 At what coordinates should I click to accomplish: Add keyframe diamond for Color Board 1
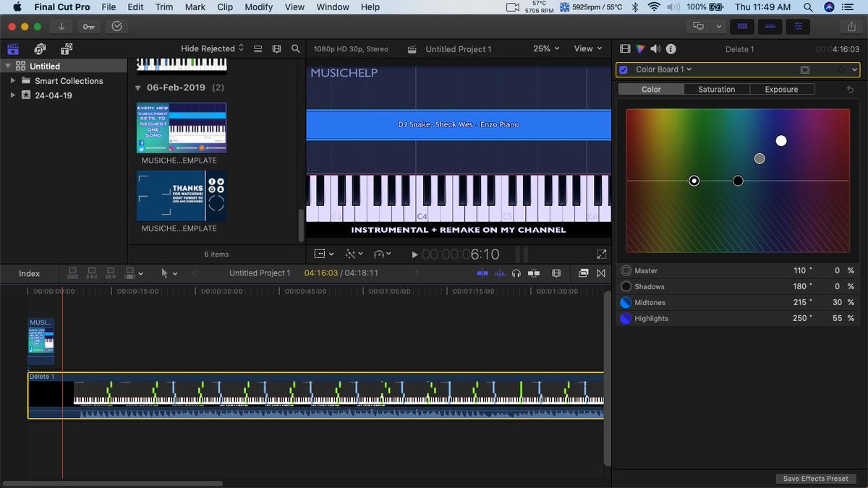(x=841, y=69)
